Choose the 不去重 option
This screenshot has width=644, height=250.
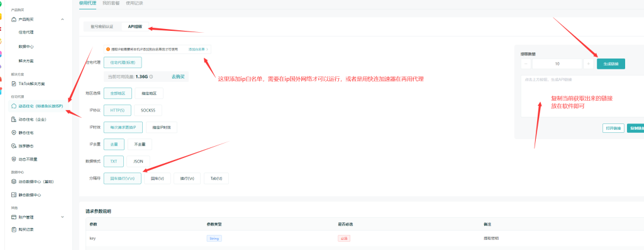click(140, 144)
